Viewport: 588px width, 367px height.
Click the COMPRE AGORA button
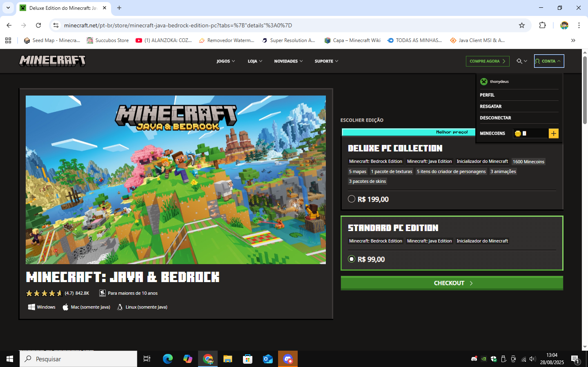488,61
